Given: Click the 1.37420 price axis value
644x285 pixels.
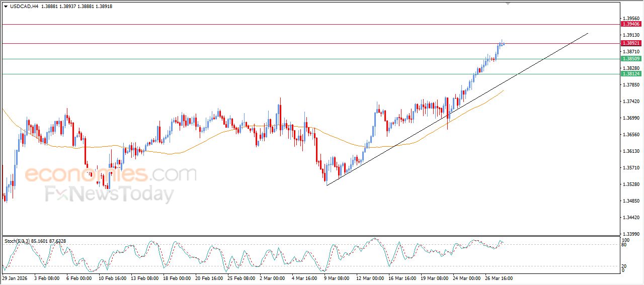Looking at the screenshot, I should pos(631,102).
